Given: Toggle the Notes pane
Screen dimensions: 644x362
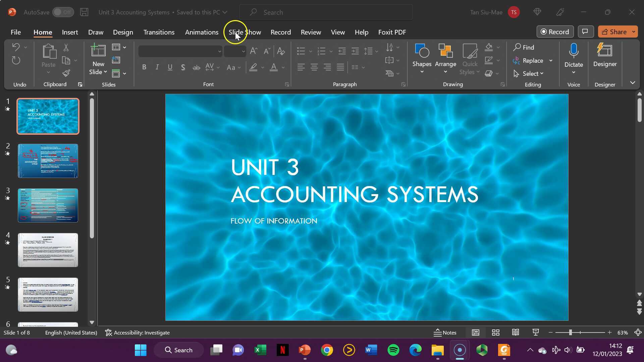Looking at the screenshot, I should tap(445, 333).
